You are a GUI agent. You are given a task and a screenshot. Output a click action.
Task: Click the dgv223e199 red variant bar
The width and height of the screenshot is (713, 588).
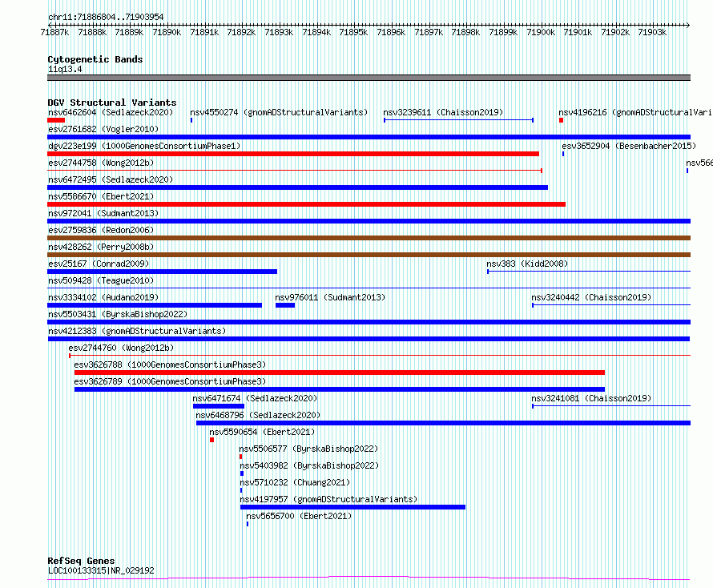293,154
